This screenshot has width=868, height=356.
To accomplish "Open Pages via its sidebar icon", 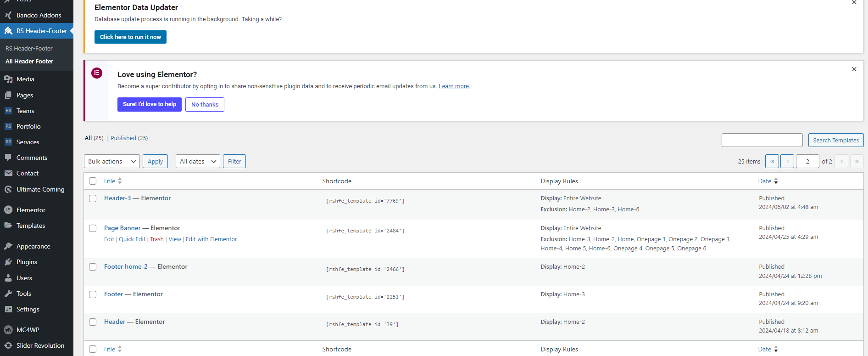I will tap(8, 95).
